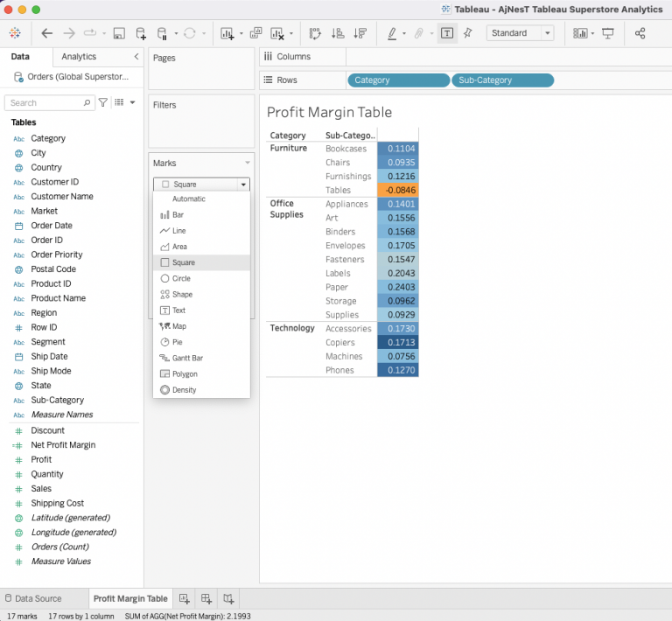Click the Category pill on Rows shelf
This screenshot has height=621, width=672.
tap(396, 80)
